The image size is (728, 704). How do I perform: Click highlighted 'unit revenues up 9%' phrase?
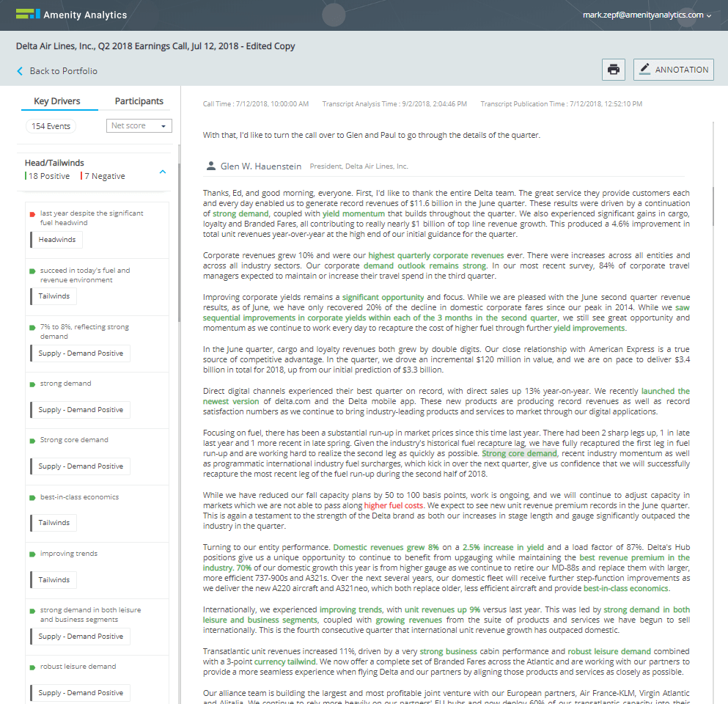[443, 609]
